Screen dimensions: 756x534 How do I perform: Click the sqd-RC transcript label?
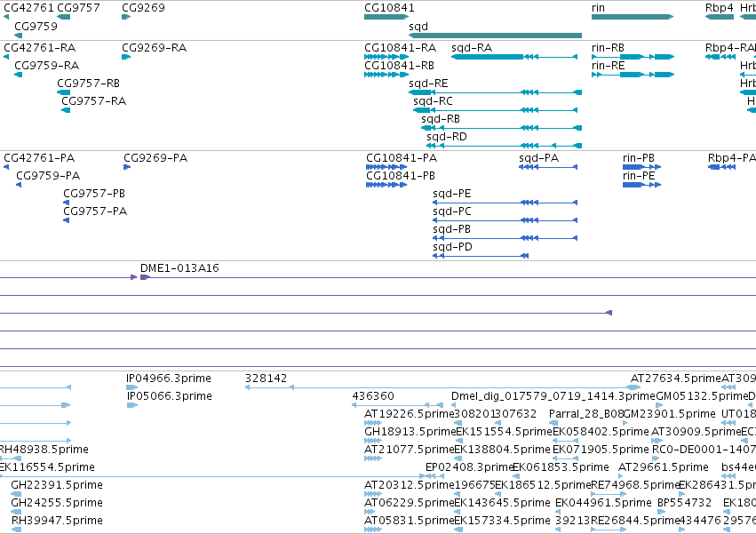(433, 101)
